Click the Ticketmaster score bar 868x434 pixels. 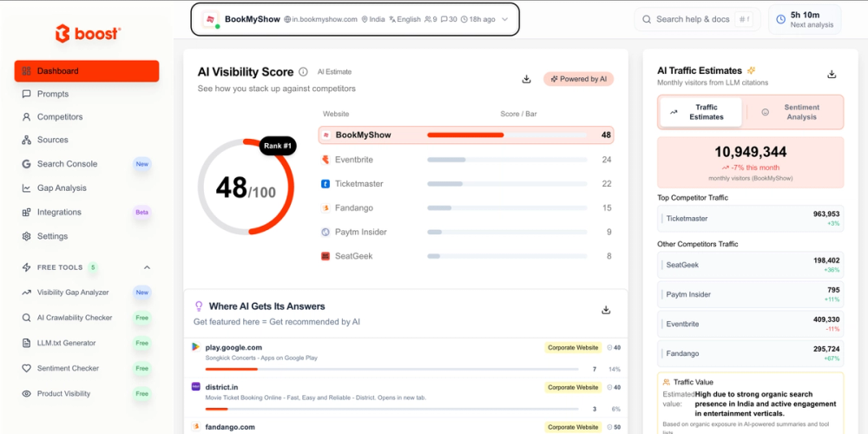507,184
